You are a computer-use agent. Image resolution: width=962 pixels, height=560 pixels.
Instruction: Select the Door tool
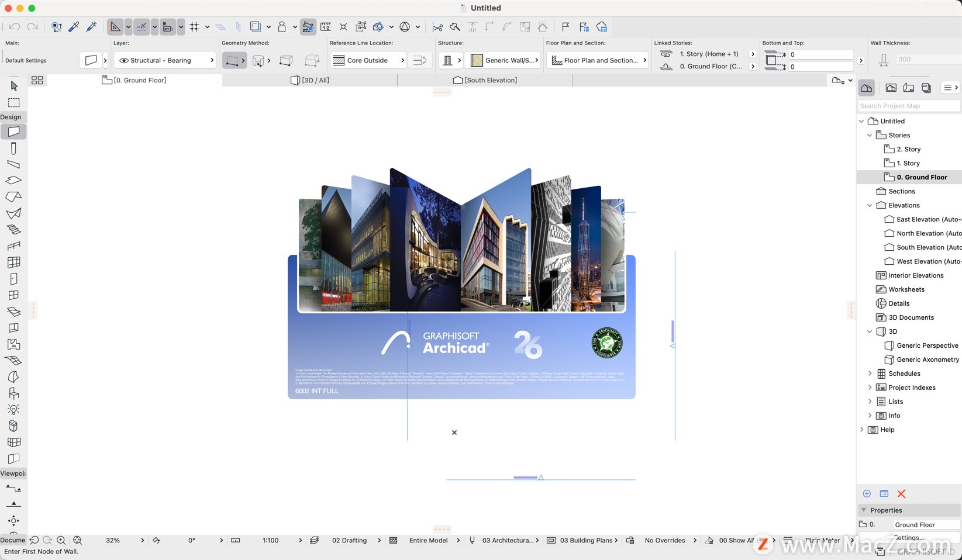14,279
